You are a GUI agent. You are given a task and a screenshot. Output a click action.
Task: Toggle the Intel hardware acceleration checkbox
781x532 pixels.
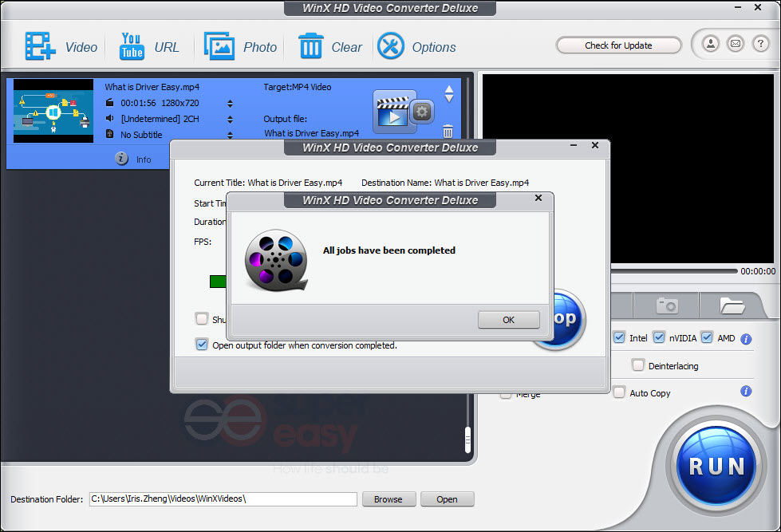tap(619, 337)
